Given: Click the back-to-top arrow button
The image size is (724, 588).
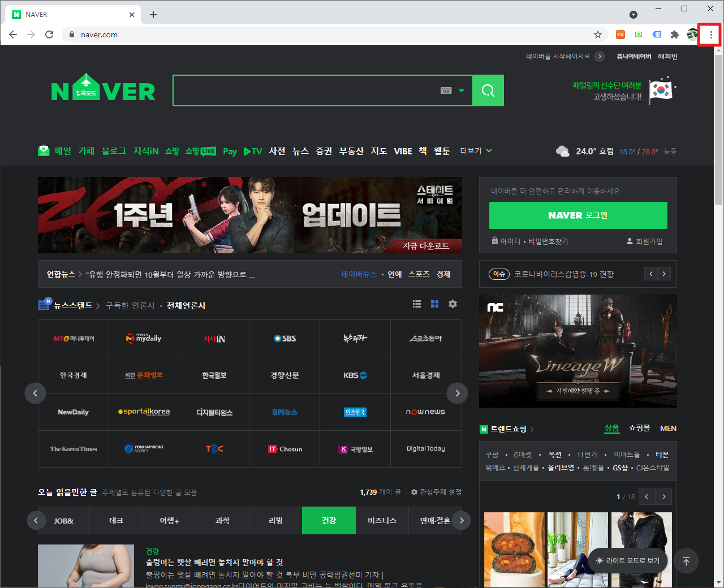Looking at the screenshot, I should coord(686,561).
